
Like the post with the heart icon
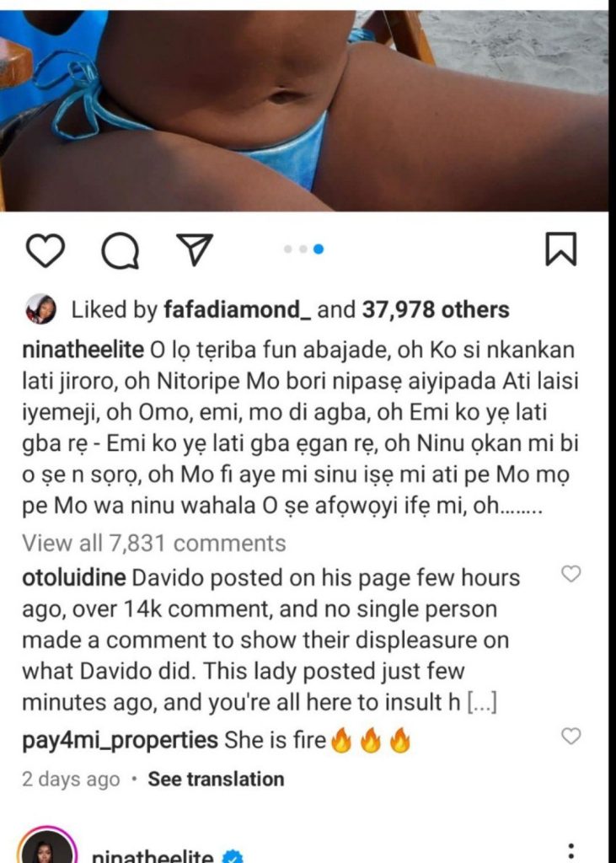click(x=46, y=250)
